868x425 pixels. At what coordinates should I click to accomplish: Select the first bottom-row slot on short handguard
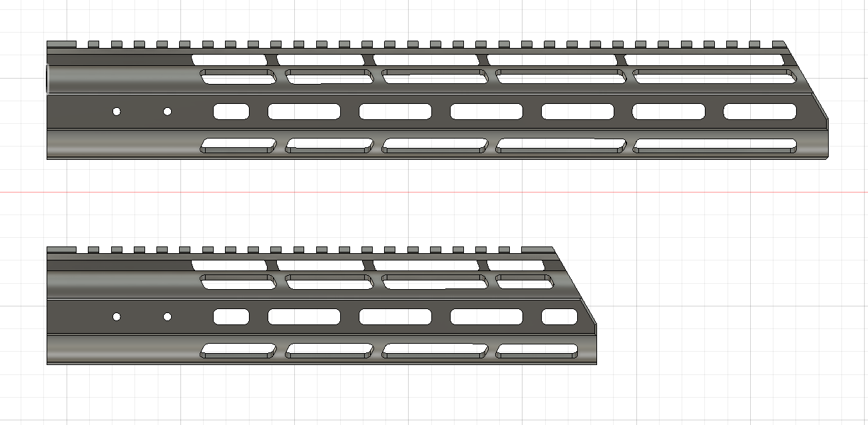coord(238,349)
